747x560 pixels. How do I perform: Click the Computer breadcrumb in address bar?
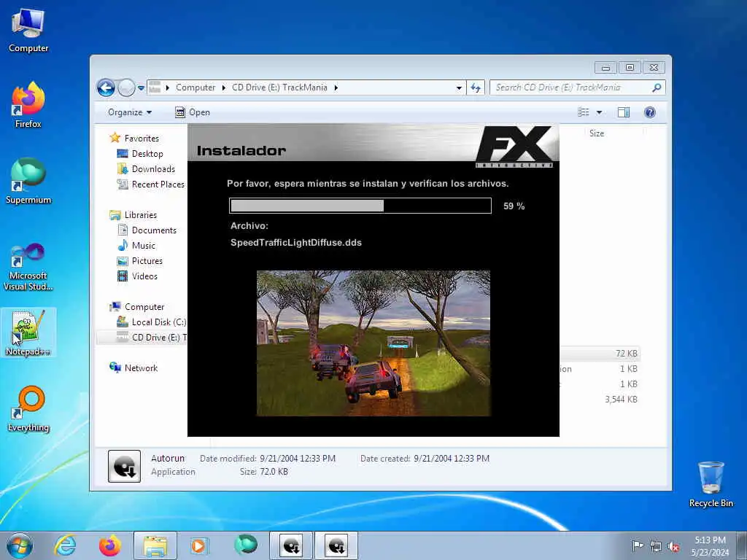(196, 87)
